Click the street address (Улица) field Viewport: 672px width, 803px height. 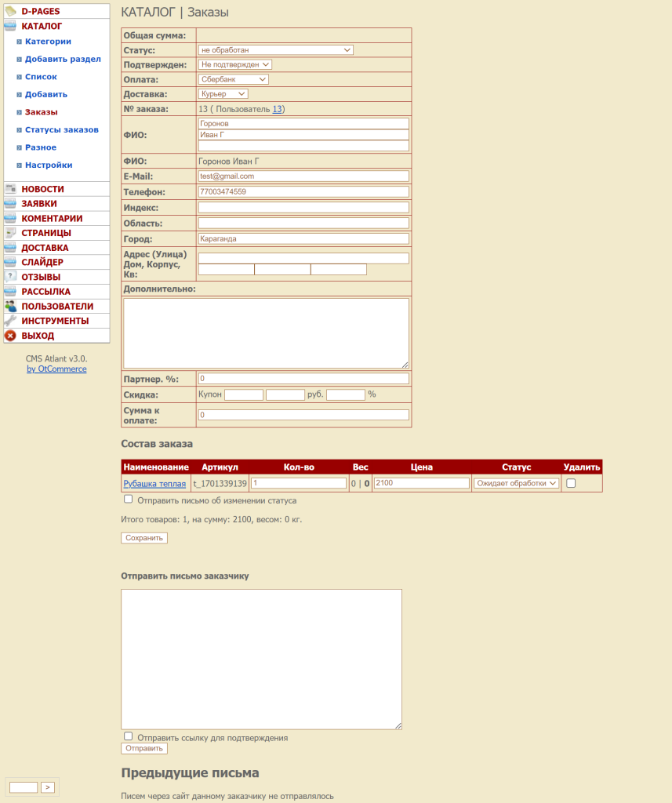(303, 258)
